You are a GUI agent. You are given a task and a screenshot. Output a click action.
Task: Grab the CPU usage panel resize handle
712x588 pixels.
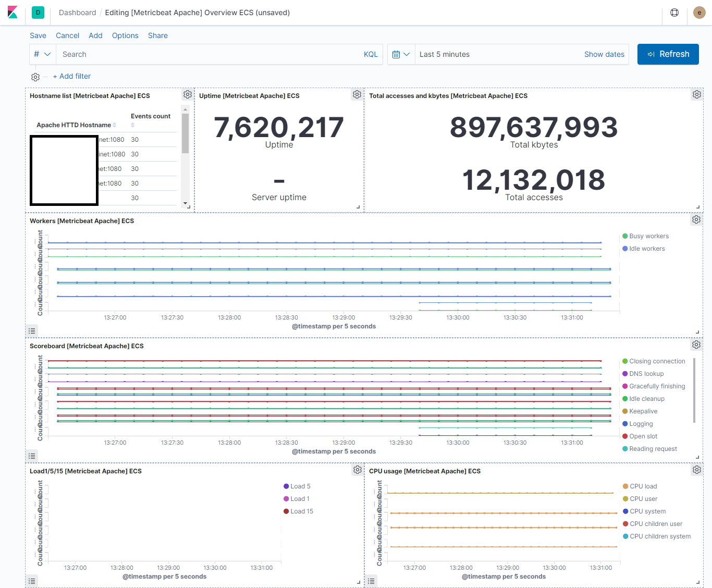click(x=697, y=582)
